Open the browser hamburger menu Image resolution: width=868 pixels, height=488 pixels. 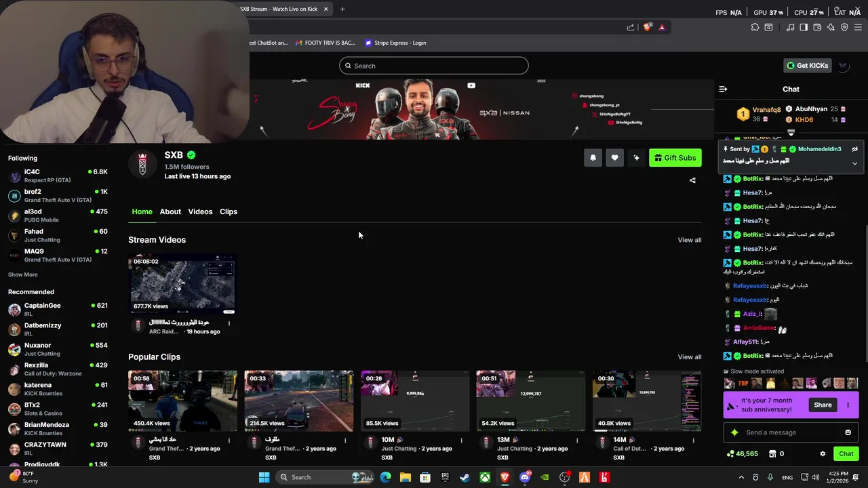click(859, 27)
